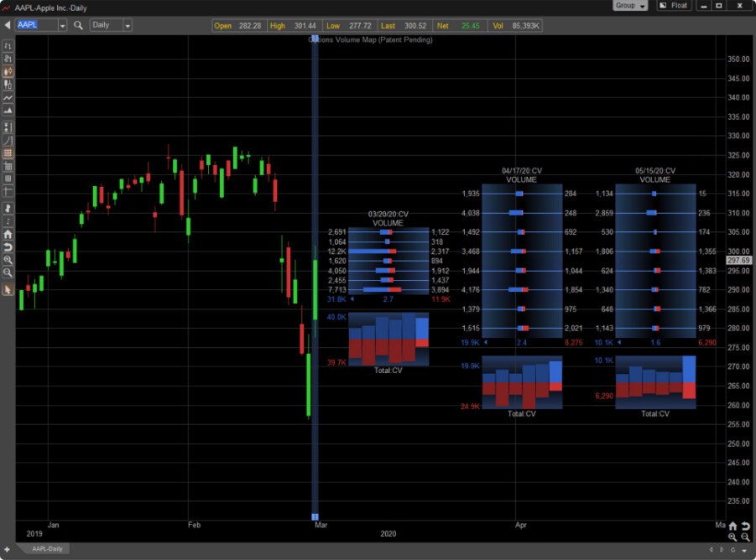Click the 03/20/20 Total:CV volume chart

point(388,340)
